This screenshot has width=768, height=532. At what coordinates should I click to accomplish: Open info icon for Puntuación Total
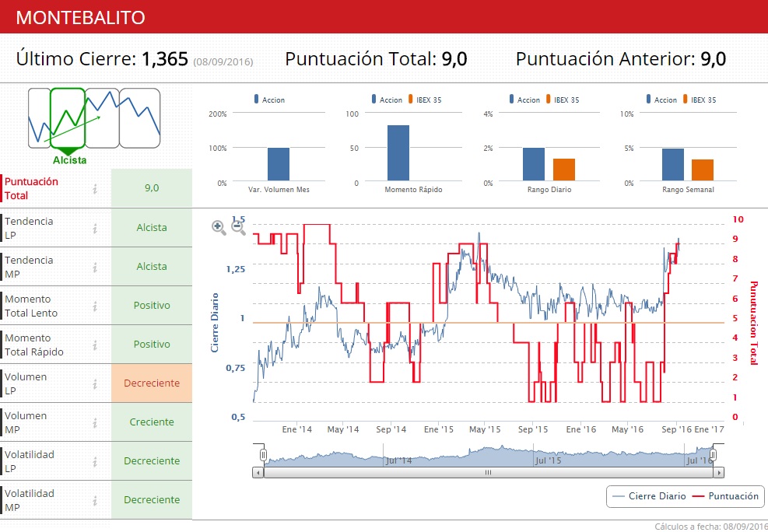(95, 188)
